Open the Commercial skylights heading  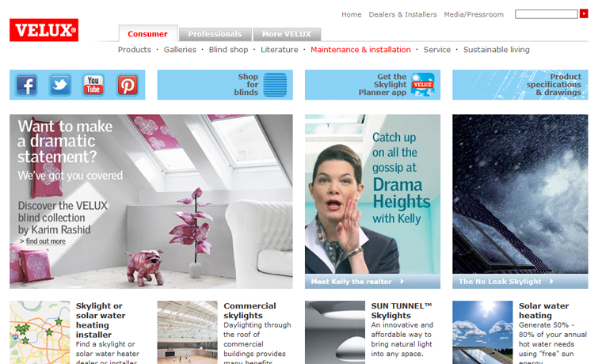pyautogui.click(x=250, y=311)
